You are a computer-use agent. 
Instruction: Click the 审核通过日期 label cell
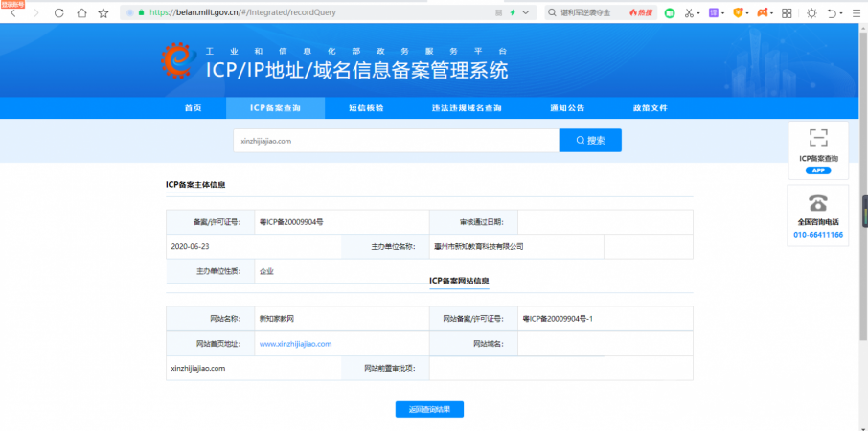[473, 222]
